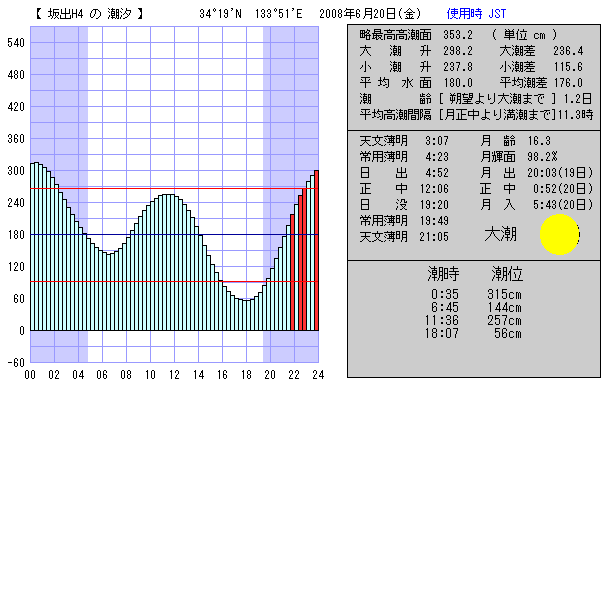610x600 pixels.
Task: Click the 大潮 tide type label
Action: [501, 235]
